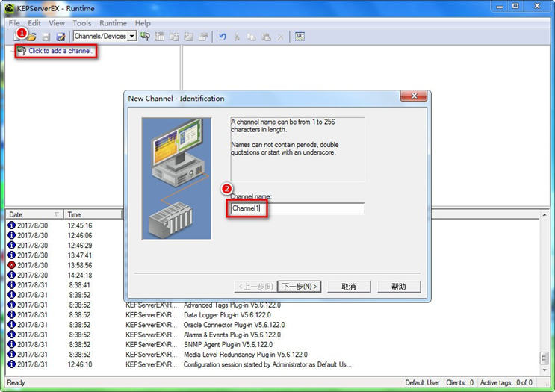Click the event log scrollbar up arrow
Screen dimensions: 555x392
(x=545, y=214)
